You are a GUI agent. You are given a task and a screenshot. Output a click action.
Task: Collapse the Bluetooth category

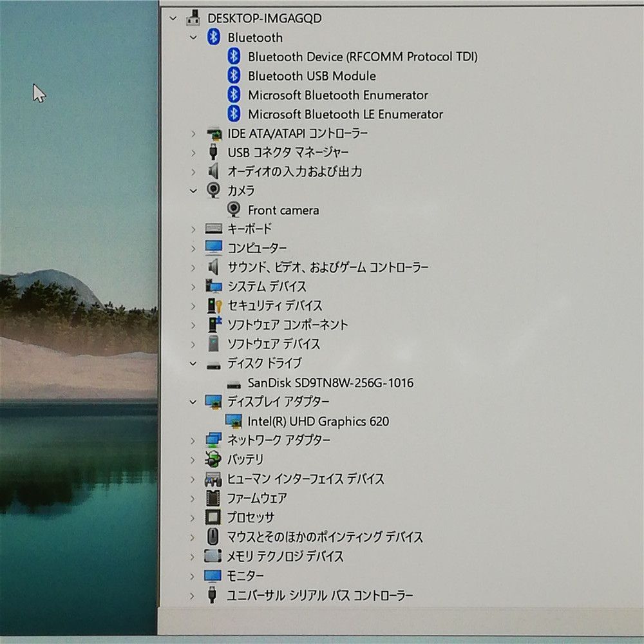pyautogui.click(x=193, y=37)
